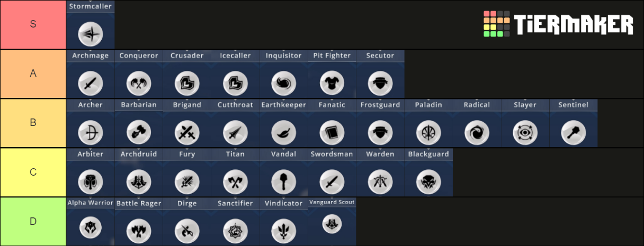644x246 pixels.
Task: Click the Fanatic book icon
Action: [x=332, y=132]
